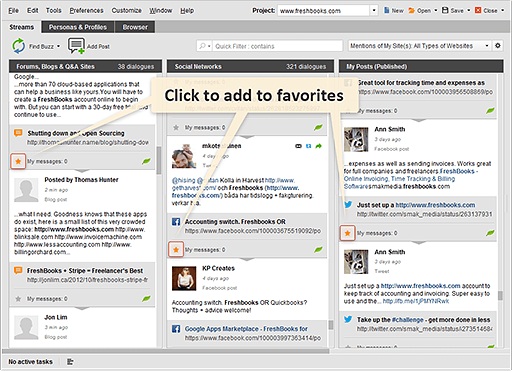The width and height of the screenshot is (512, 372).
Task: Click the Facebook icon beside 'Google Apps Marketplace'
Action: click(176, 329)
